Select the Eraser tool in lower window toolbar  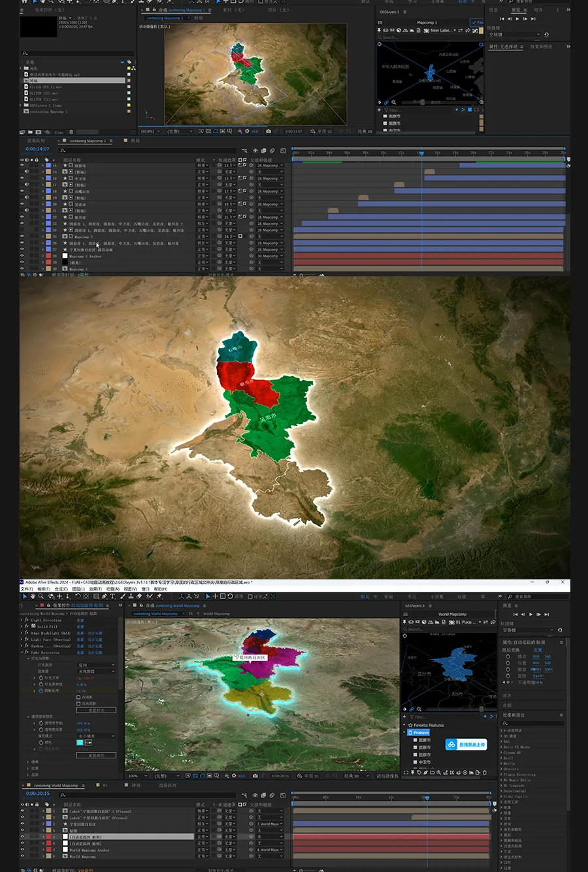click(x=139, y=596)
